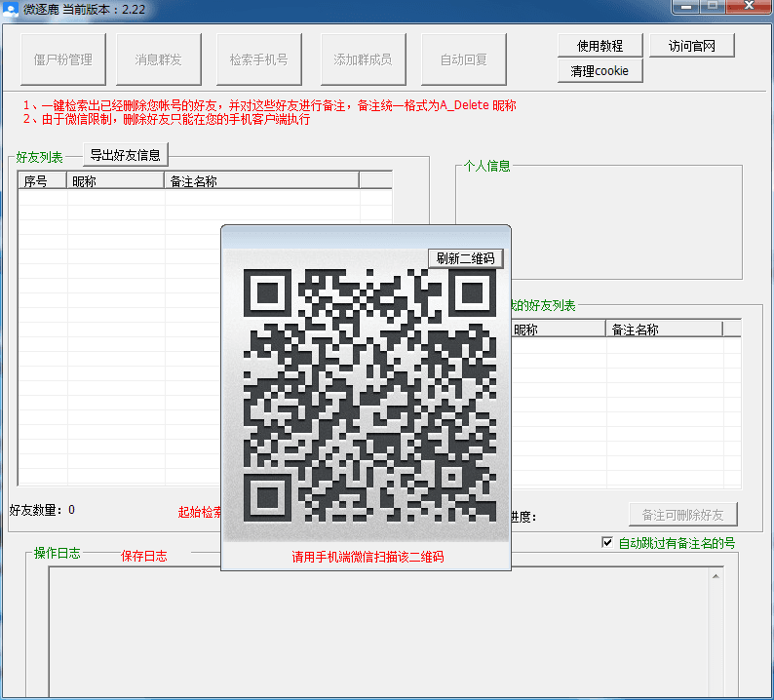Switch to the 消息群发 section
This screenshot has width=774, height=700.
[x=158, y=59]
